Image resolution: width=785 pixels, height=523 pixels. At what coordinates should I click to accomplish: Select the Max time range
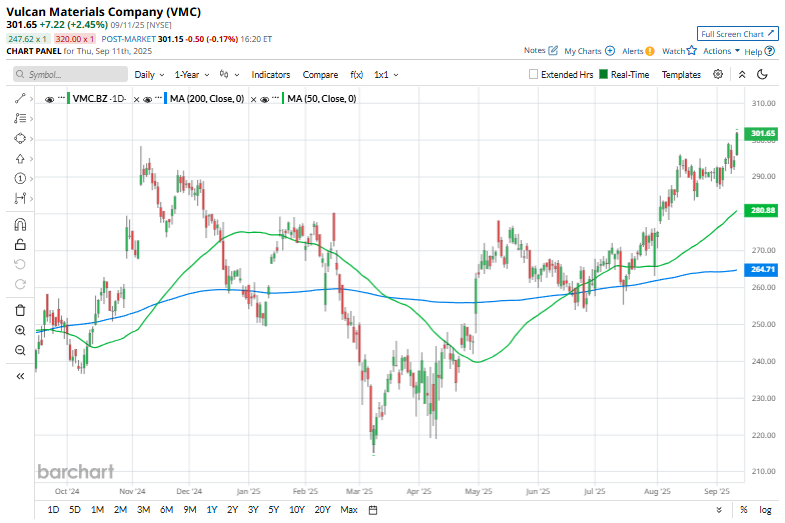click(x=349, y=510)
